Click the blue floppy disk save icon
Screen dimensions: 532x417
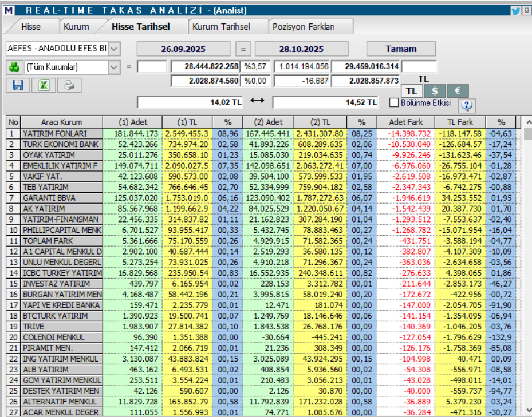click(18, 85)
